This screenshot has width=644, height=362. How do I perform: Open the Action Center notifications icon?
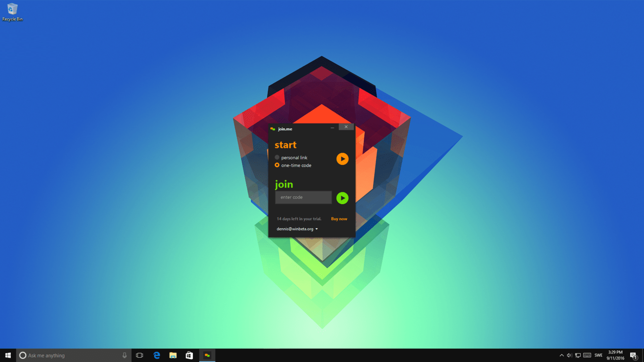(x=634, y=355)
